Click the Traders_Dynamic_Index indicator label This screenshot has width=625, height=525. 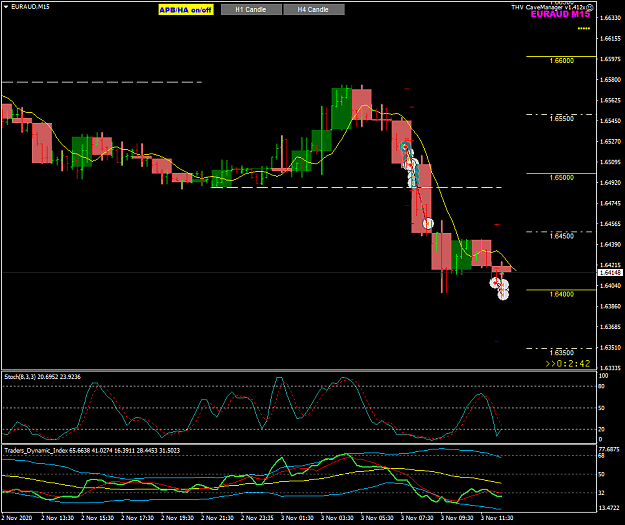92,450
